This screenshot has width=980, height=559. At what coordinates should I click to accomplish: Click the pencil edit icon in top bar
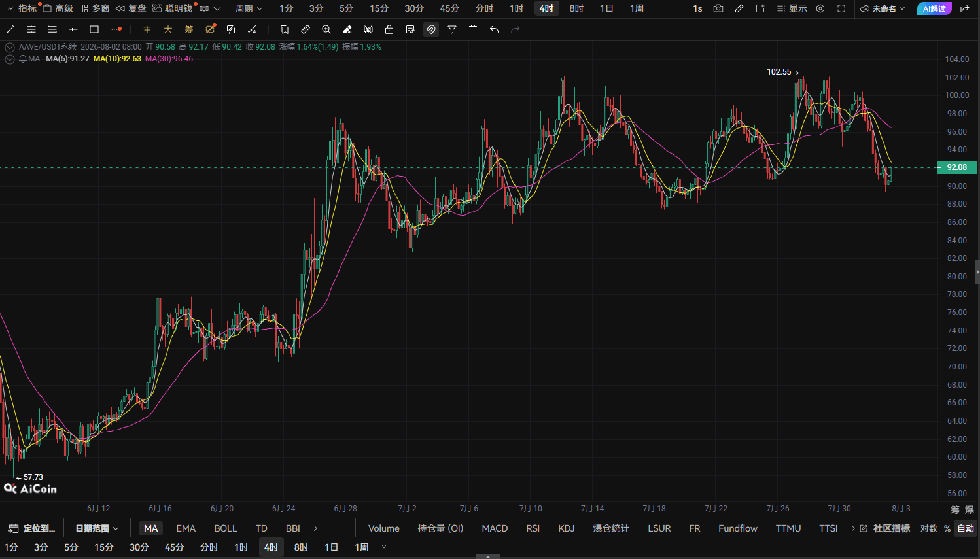(739, 8)
